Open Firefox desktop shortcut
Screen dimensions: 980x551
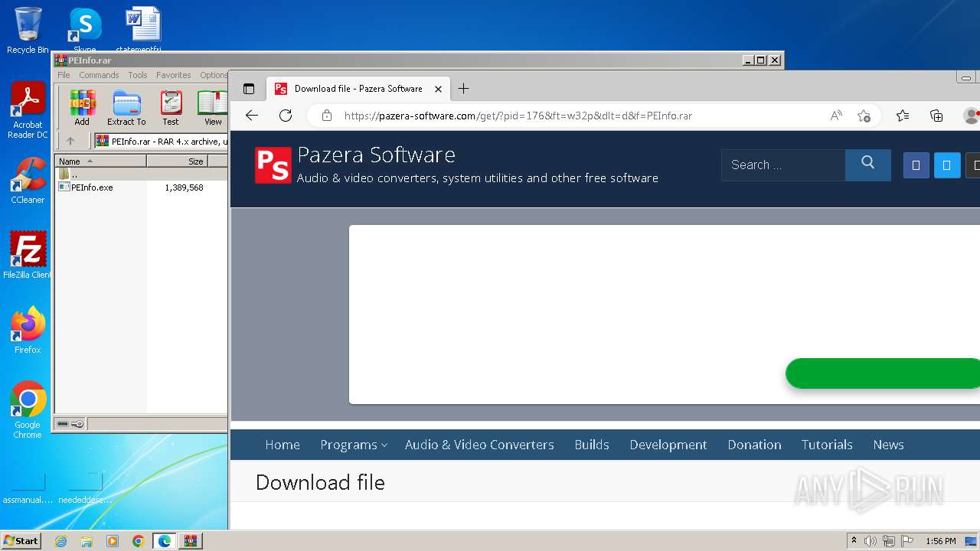point(28,331)
